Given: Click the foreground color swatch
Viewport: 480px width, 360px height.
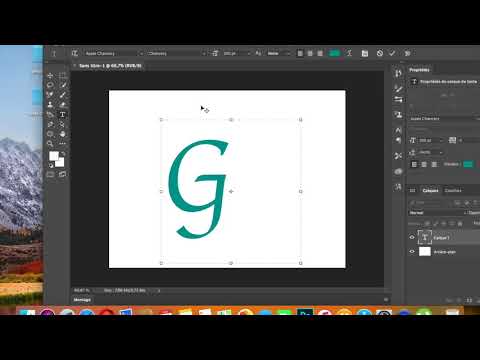Looking at the screenshot, I should coord(53,155).
